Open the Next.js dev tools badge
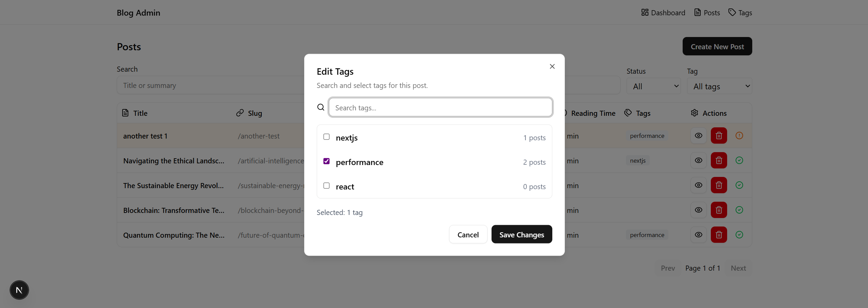868x308 pixels. [x=19, y=290]
